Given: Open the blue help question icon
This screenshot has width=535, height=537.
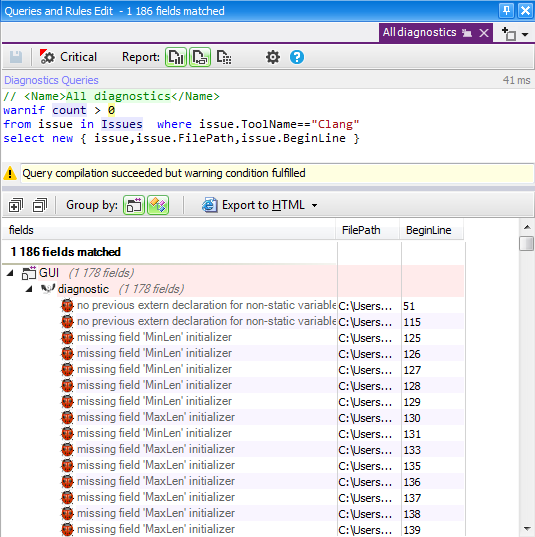Looking at the screenshot, I should click(x=297, y=57).
